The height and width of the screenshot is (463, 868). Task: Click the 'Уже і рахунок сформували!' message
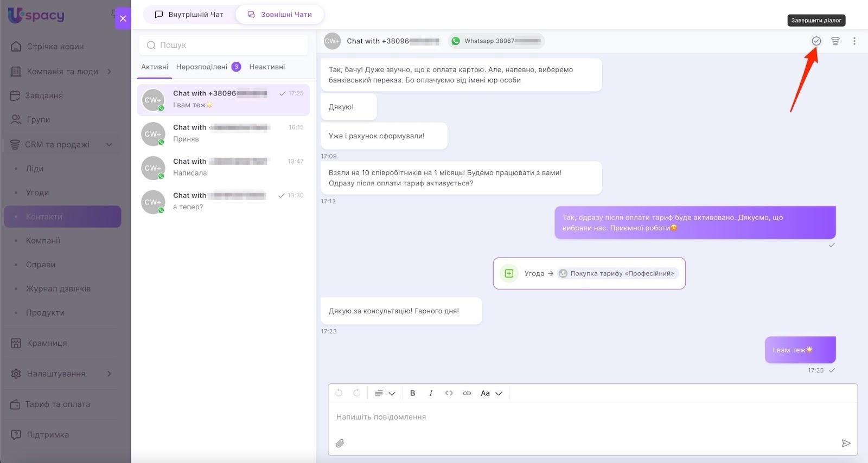[x=384, y=136]
